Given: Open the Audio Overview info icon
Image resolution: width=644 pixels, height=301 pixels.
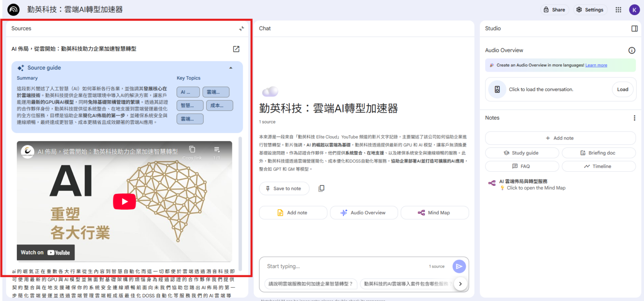Looking at the screenshot, I should pyautogui.click(x=632, y=50).
